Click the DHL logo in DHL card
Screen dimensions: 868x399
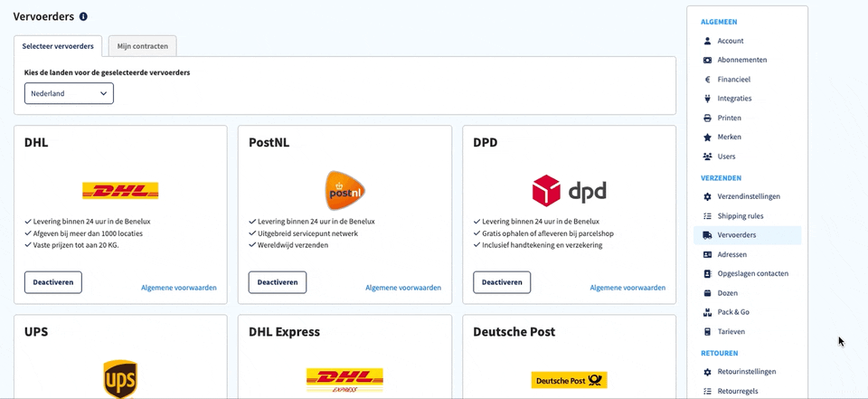(120, 191)
